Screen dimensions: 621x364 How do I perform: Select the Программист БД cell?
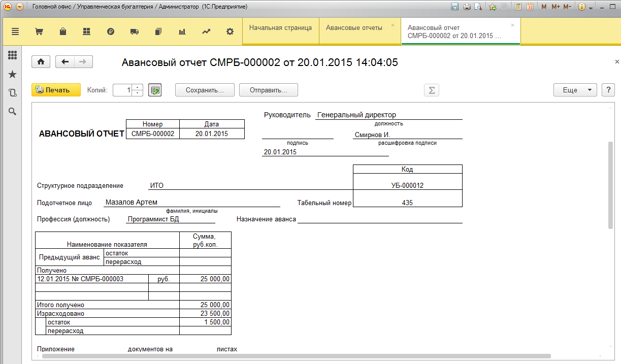(x=171, y=219)
